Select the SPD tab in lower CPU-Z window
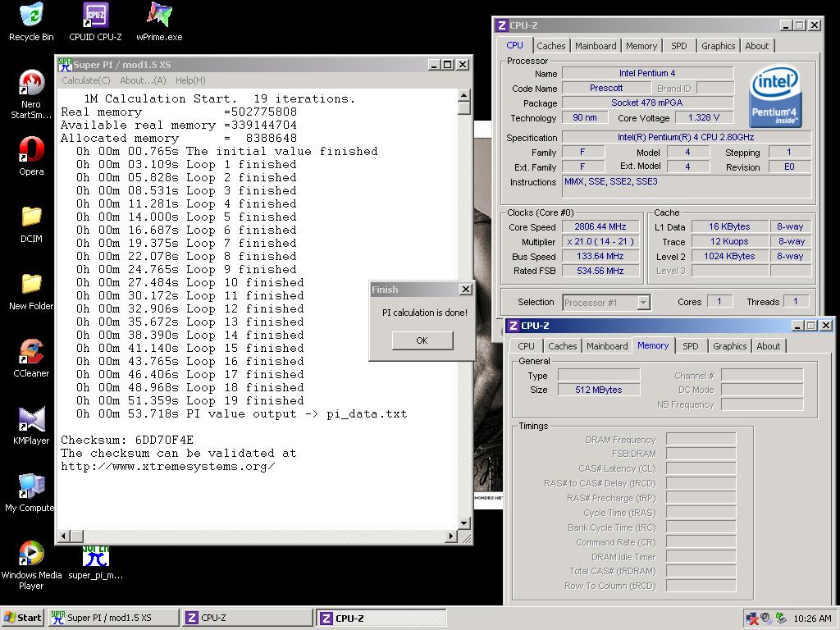 (x=691, y=346)
